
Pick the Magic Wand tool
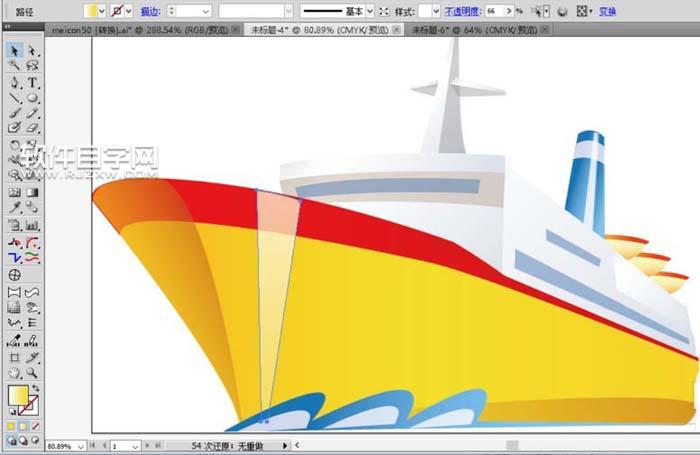pyautogui.click(x=15, y=66)
